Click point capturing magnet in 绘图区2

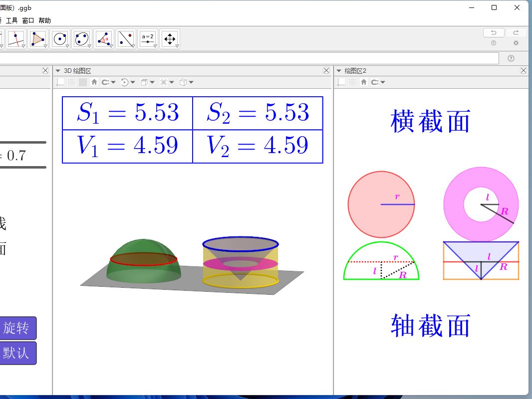tap(375, 82)
